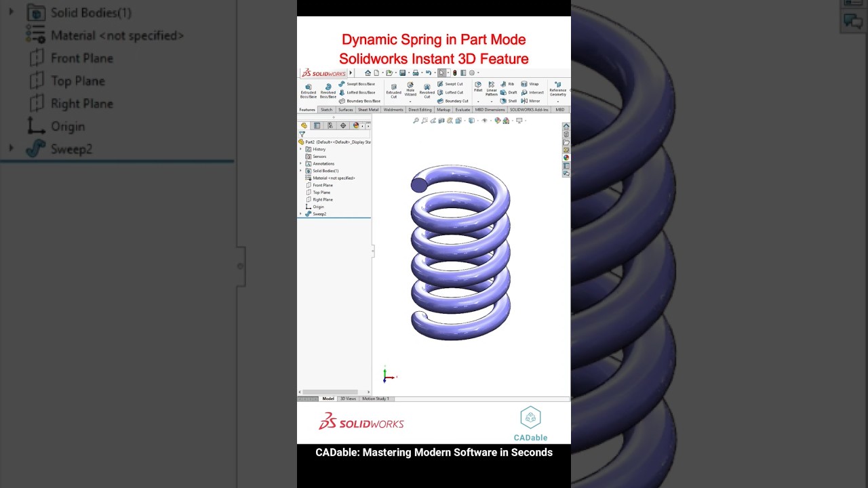Open the filter funnel in feature tree
Image resolution: width=868 pixels, height=488 pixels.
pyautogui.click(x=302, y=134)
